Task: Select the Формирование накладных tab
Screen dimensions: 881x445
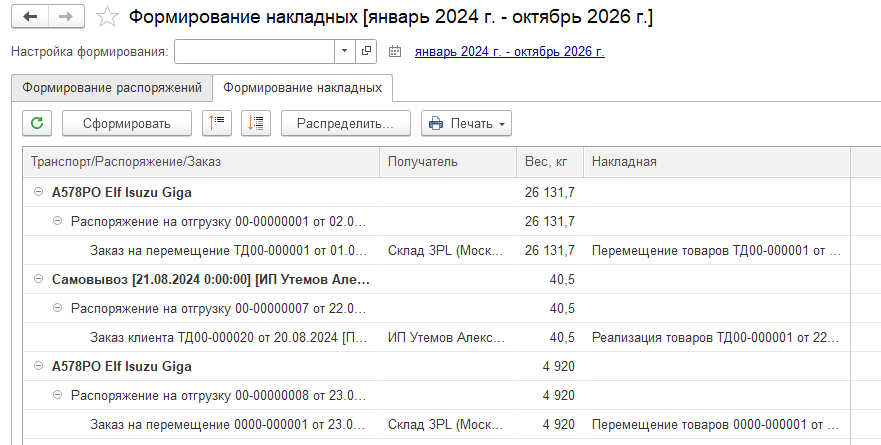Action: pyautogui.click(x=303, y=88)
